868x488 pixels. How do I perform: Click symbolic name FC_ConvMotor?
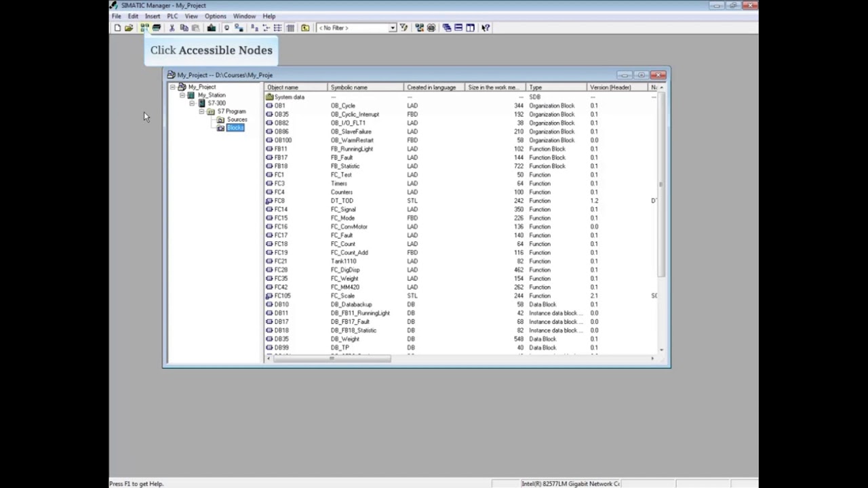(349, 227)
